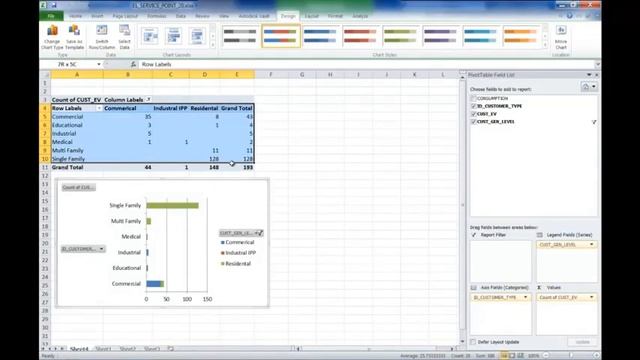The image size is (640, 360).
Task: Click the Change Chart Type icon
Action: coord(52,31)
